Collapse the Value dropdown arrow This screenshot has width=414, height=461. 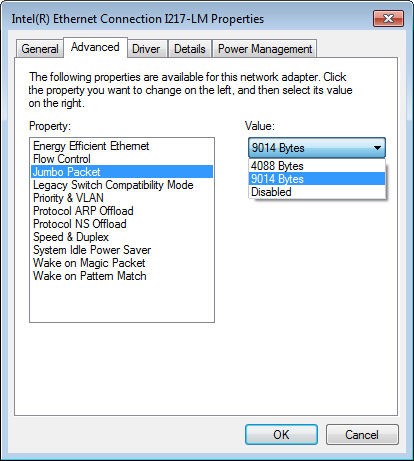[377, 148]
